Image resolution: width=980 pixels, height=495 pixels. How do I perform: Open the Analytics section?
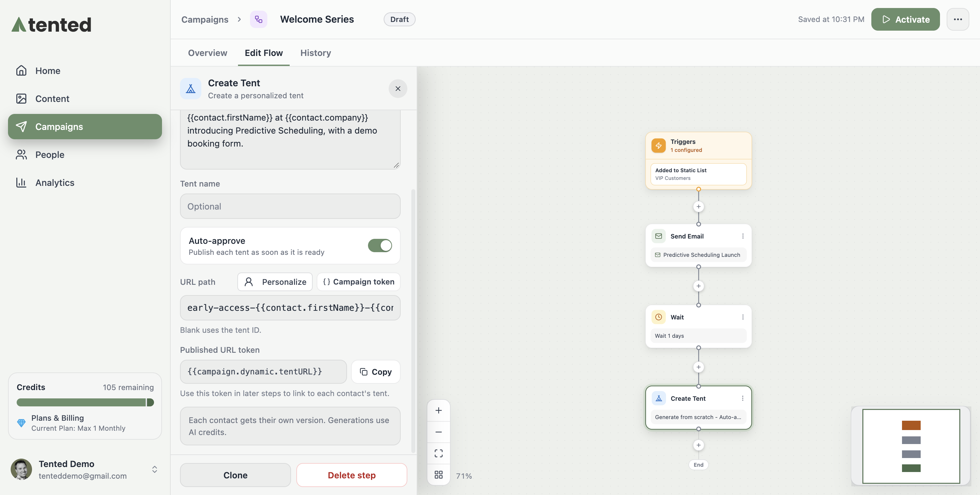pyautogui.click(x=85, y=183)
